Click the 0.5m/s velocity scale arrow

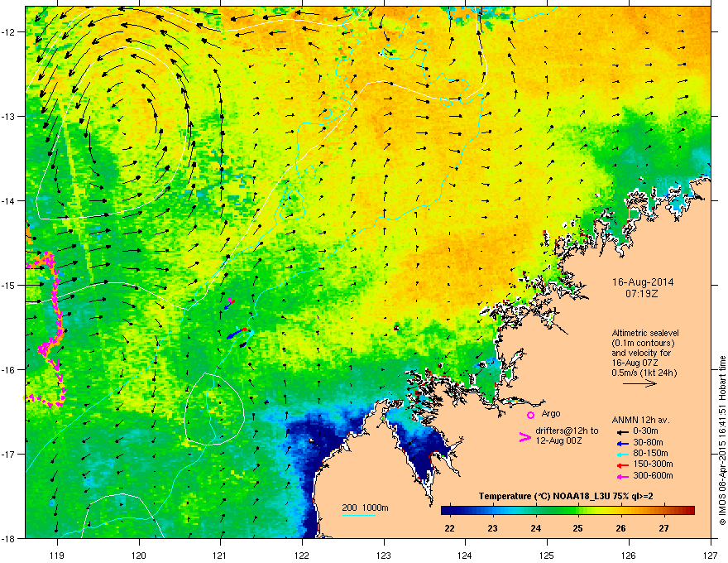(639, 383)
